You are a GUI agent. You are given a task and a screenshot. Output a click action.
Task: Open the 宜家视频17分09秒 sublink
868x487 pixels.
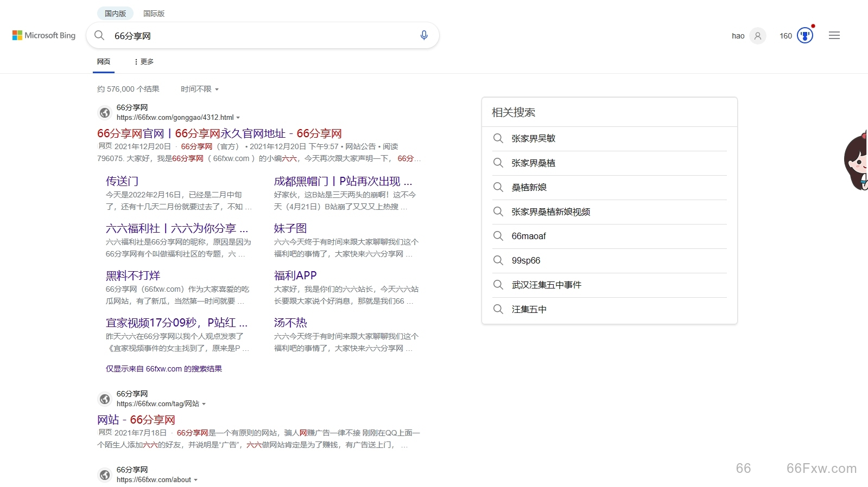coord(177,323)
